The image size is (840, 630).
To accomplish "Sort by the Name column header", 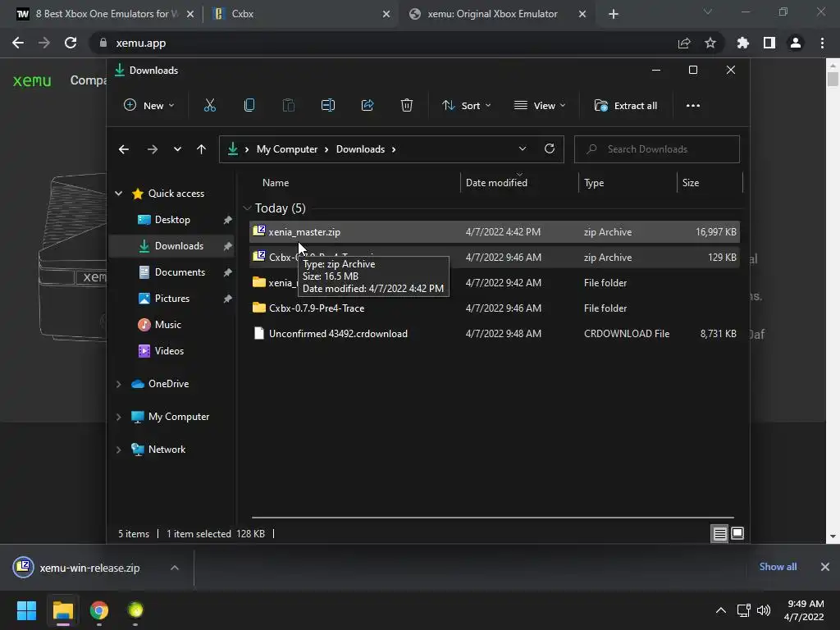I will pos(276,183).
